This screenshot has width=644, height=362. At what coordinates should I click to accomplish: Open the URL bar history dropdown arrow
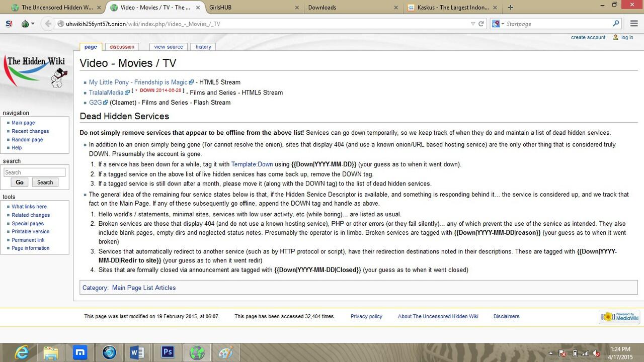473,24
